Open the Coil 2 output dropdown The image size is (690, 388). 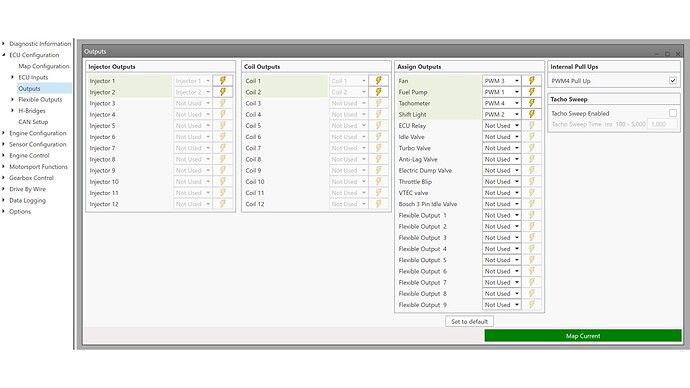pyautogui.click(x=349, y=92)
